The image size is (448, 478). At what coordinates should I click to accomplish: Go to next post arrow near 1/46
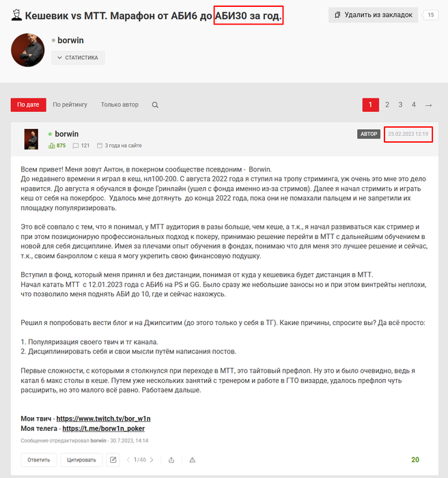[152, 460]
